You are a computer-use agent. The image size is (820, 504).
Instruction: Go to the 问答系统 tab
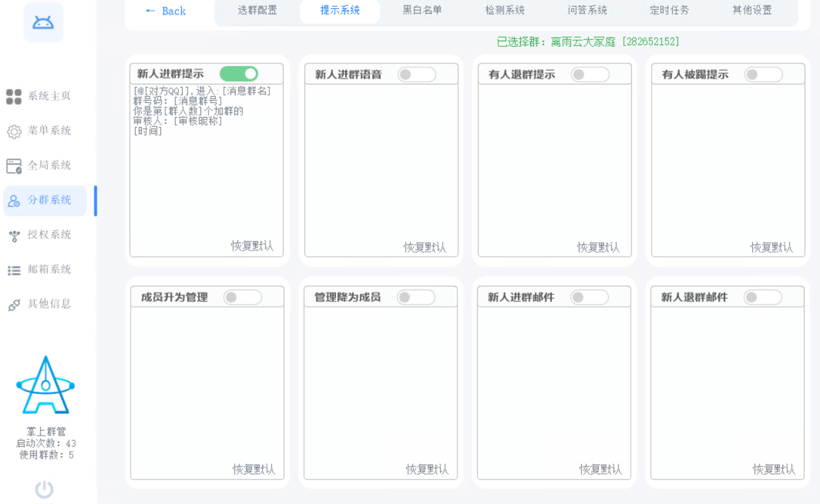588,10
